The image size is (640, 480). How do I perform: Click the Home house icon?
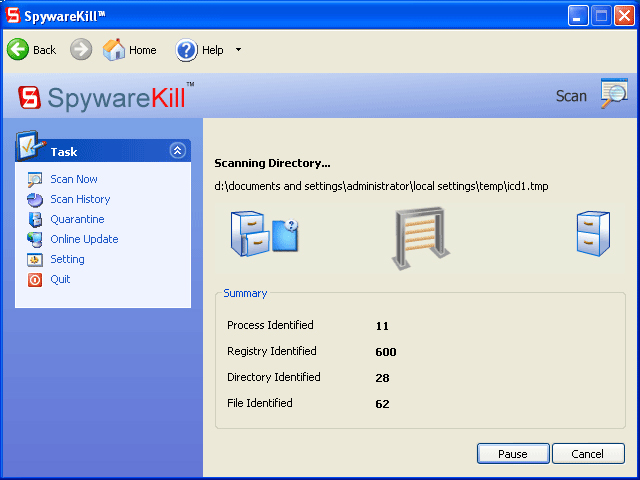coord(114,49)
